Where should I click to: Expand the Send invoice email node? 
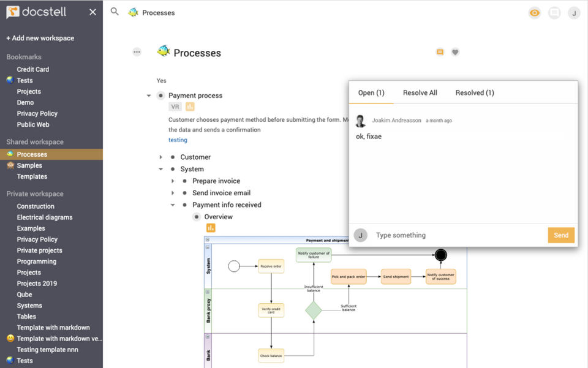pyautogui.click(x=173, y=193)
